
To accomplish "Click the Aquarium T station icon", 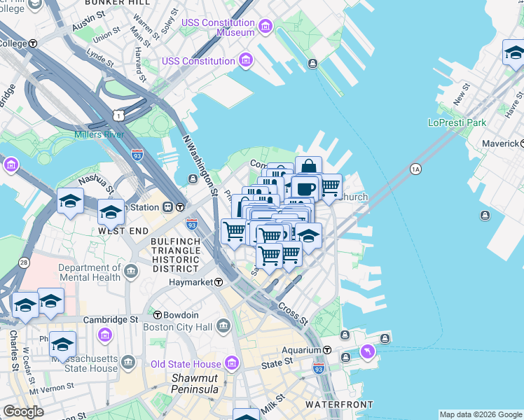I will click(327, 350).
